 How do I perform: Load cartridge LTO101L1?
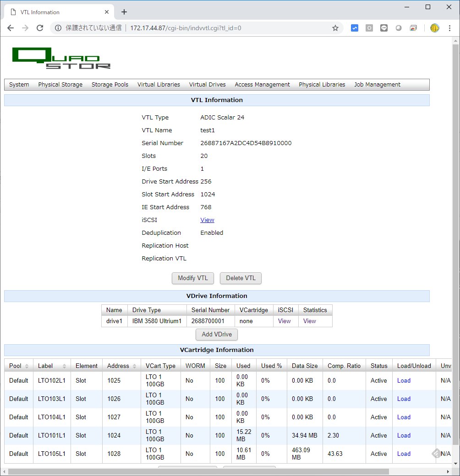pos(404,435)
